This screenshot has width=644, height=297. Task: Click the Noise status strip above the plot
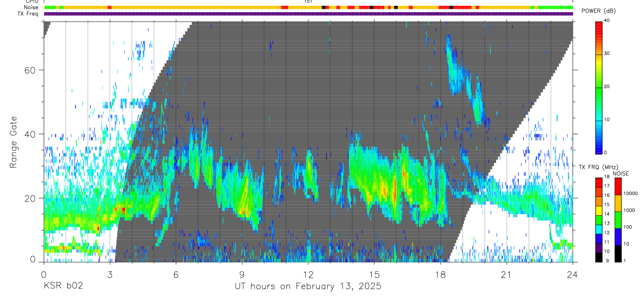(308, 7)
